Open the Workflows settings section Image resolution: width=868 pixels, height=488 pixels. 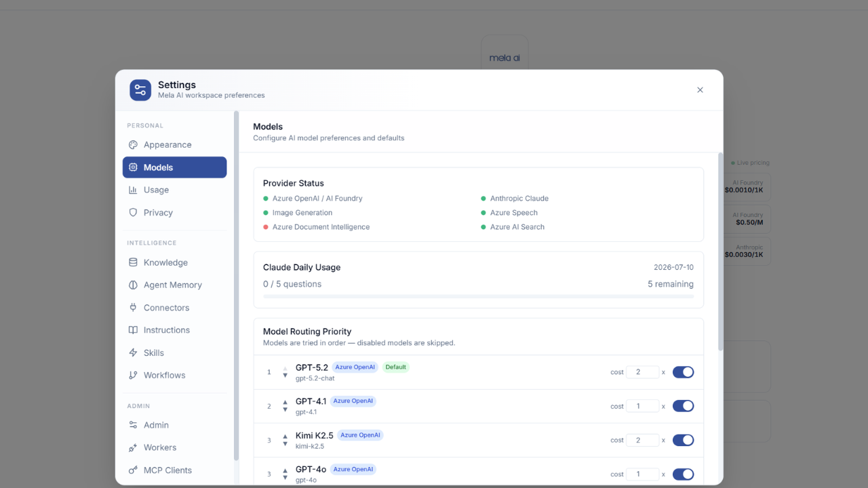(174, 375)
